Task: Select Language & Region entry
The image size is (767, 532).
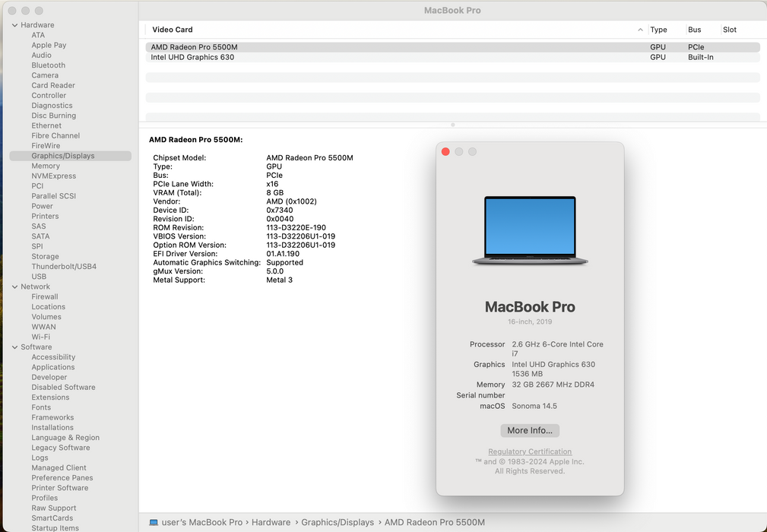Action: [65, 438]
